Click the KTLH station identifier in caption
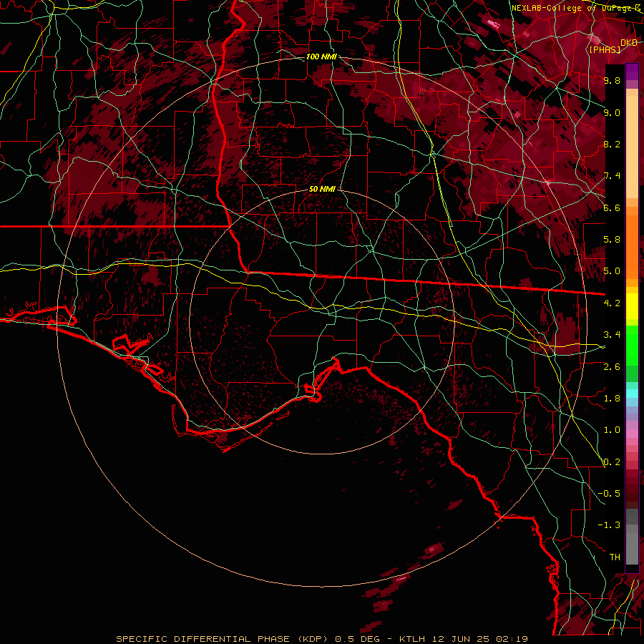Image resolution: width=644 pixels, height=644 pixels. click(x=412, y=639)
